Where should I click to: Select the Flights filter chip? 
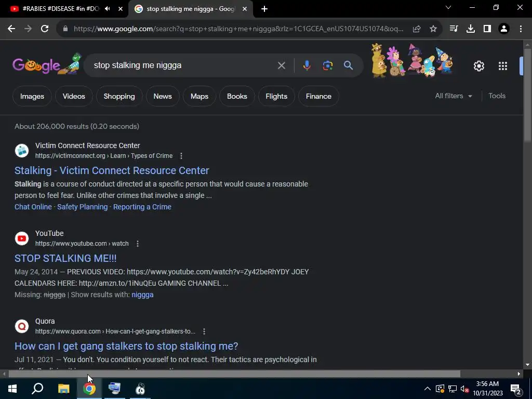coord(276,96)
